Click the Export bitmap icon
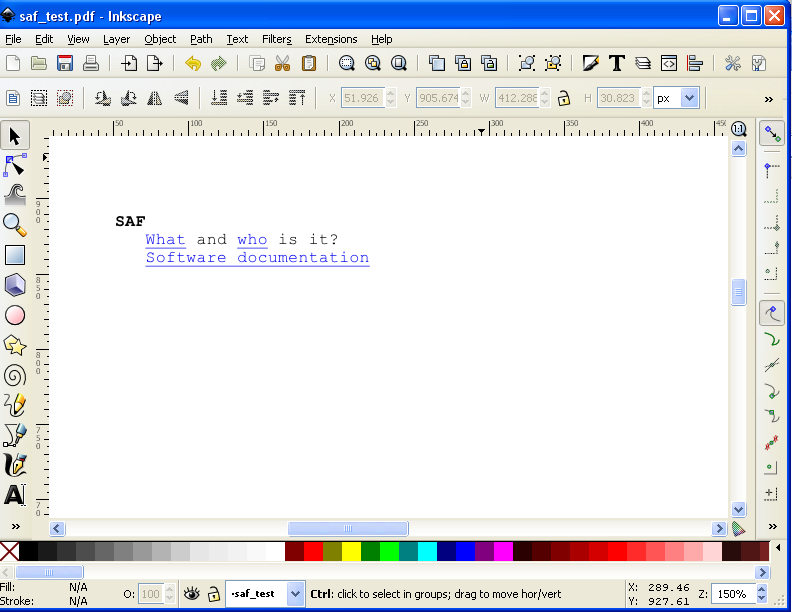The height and width of the screenshot is (612, 792). [155, 64]
